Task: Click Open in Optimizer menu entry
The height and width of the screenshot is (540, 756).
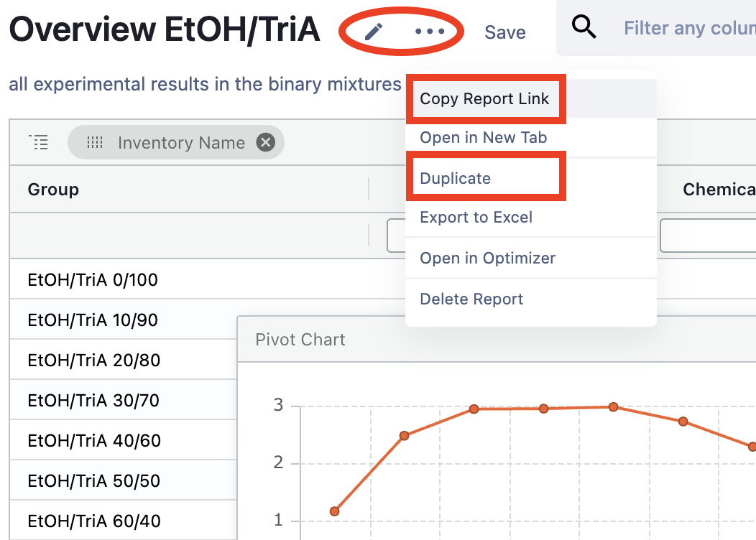Action: [x=487, y=259]
